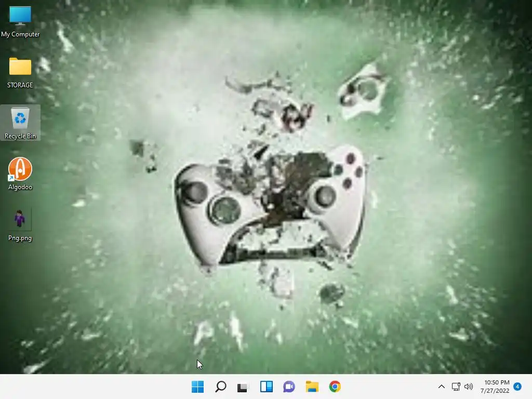Open the Widgets panel
The height and width of the screenshot is (399, 532).
(267, 387)
